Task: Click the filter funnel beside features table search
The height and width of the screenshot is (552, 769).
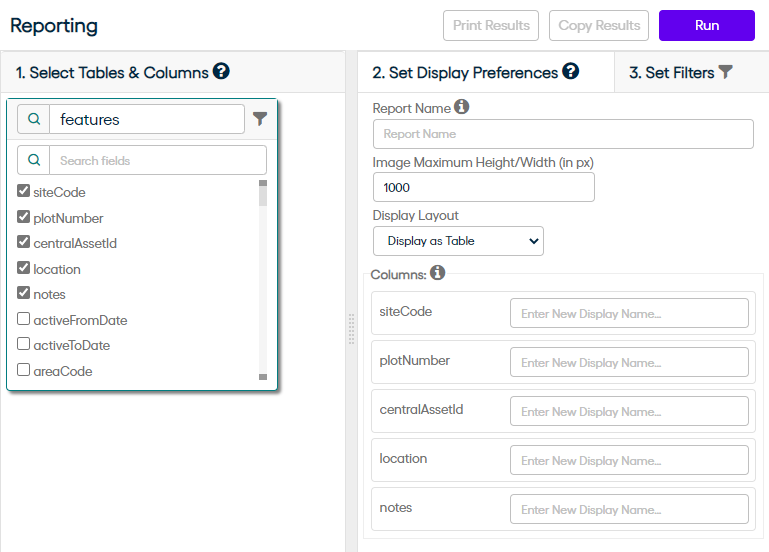Action: [260, 119]
